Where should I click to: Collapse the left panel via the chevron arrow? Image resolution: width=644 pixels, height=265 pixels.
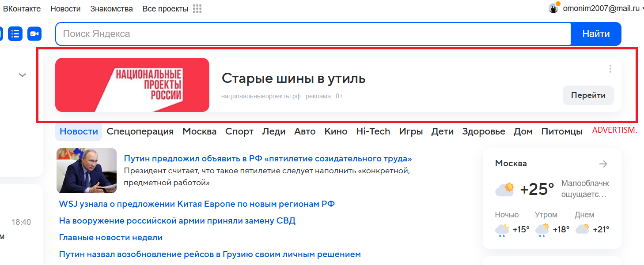pos(22,75)
